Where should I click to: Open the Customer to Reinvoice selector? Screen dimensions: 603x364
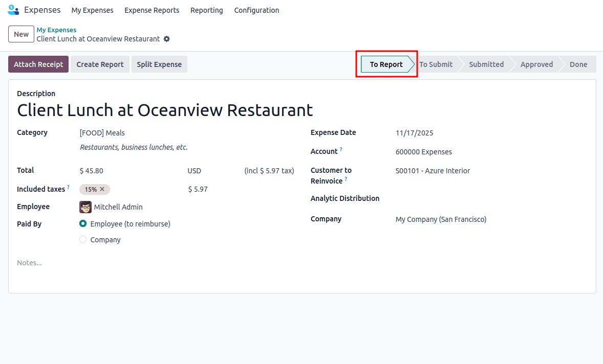click(433, 171)
